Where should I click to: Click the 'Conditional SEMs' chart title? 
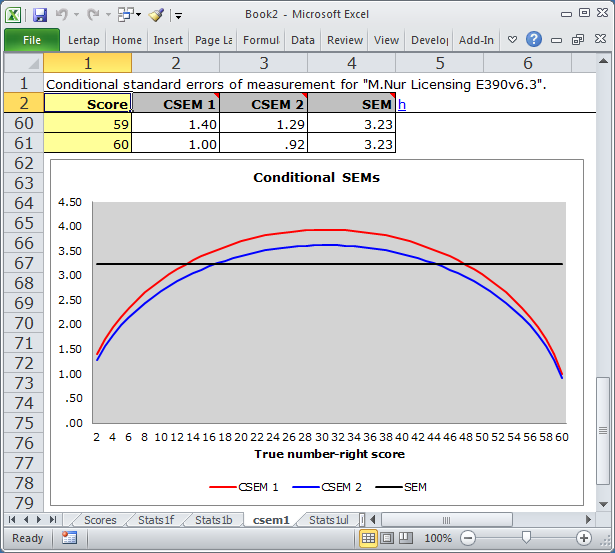click(x=317, y=178)
